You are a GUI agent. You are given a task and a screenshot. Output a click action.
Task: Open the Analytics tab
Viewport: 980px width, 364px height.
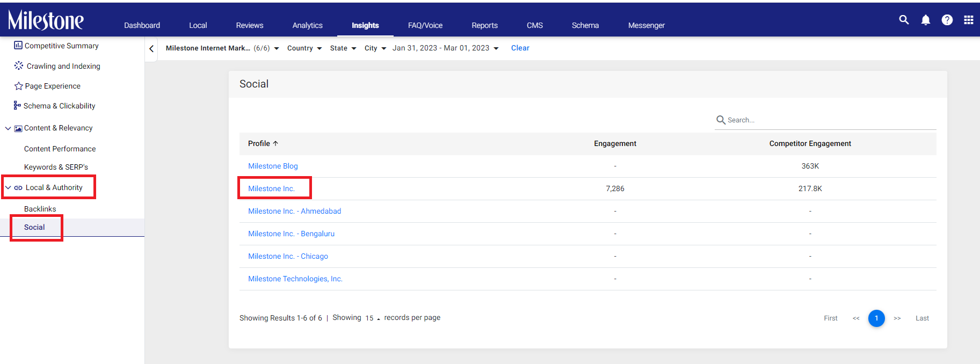tap(308, 25)
